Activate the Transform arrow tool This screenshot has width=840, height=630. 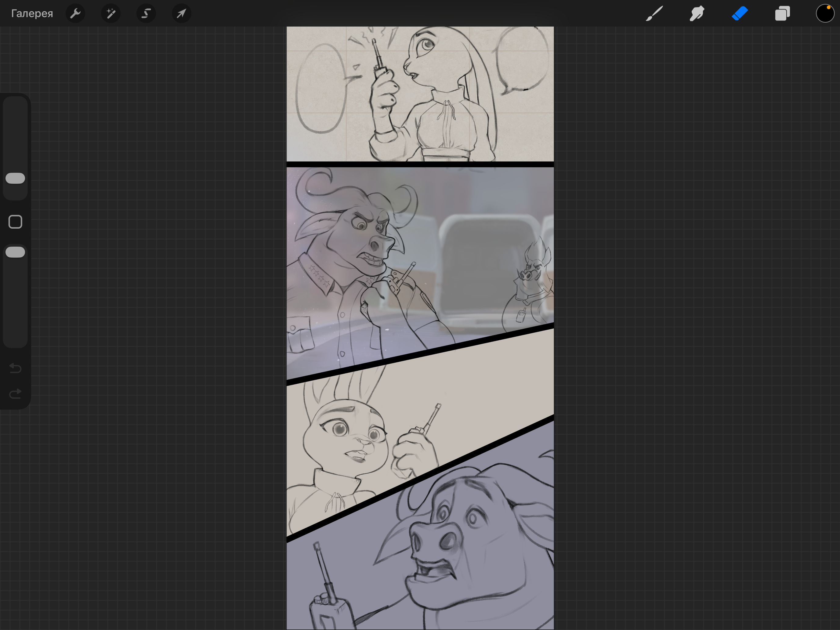coord(182,14)
